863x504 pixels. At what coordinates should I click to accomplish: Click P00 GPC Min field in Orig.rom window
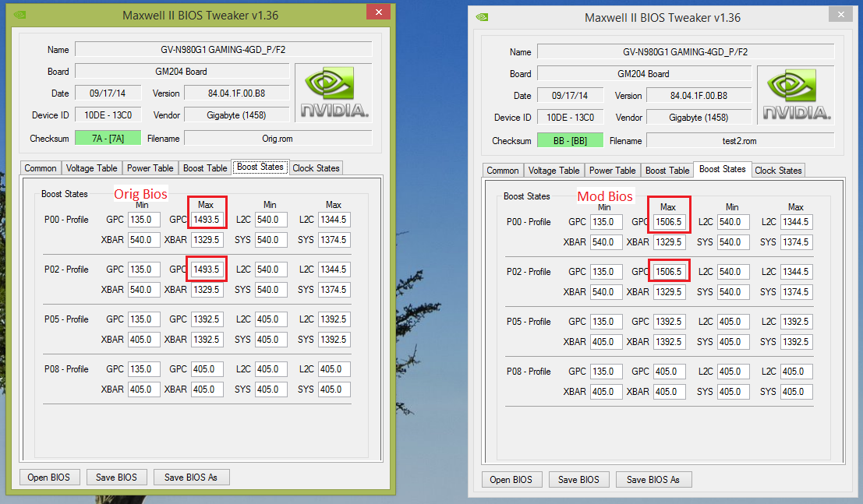pyautogui.click(x=143, y=220)
